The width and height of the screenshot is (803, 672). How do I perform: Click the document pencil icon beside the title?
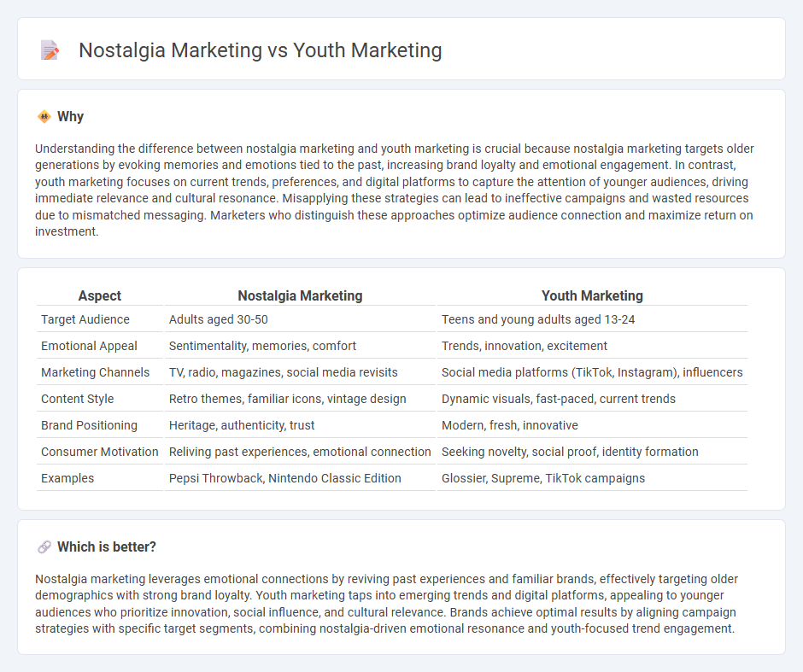point(50,50)
